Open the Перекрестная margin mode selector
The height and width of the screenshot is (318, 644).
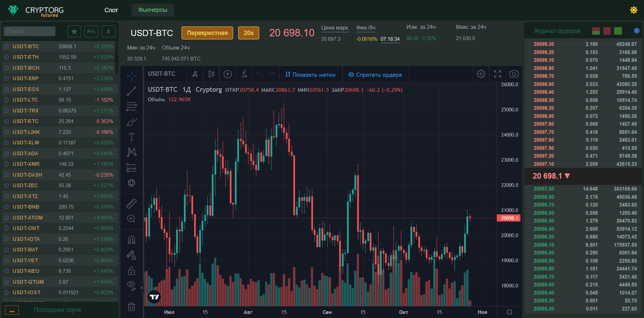[207, 33]
